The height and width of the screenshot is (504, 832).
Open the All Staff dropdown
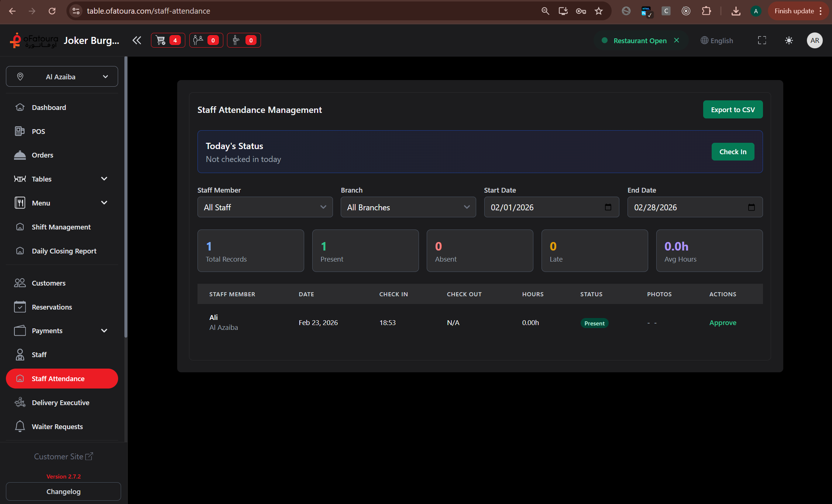(265, 207)
